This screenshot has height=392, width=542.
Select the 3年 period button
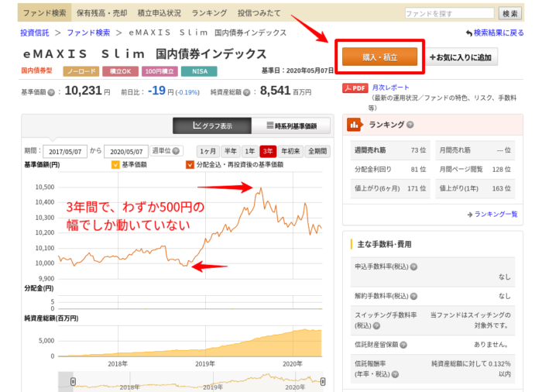click(x=268, y=151)
